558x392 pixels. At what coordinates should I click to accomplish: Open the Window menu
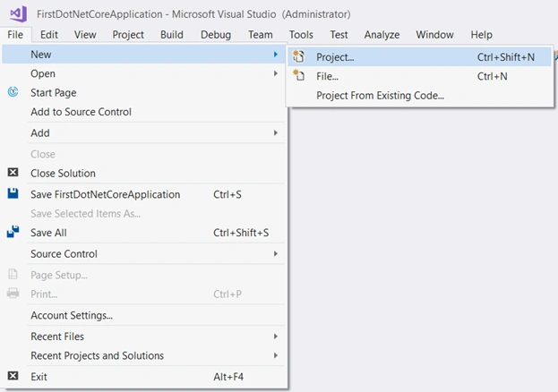[435, 35]
